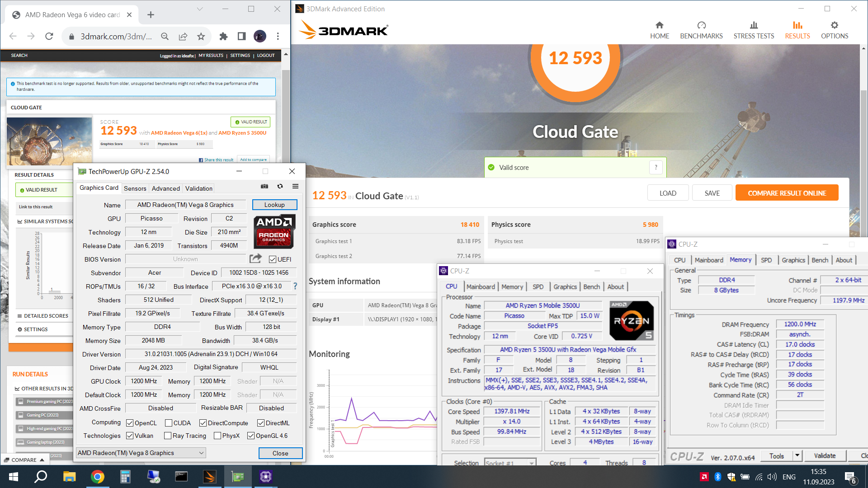The height and width of the screenshot is (488, 868).
Task: Click Validate button in CPU-Z
Action: click(825, 456)
